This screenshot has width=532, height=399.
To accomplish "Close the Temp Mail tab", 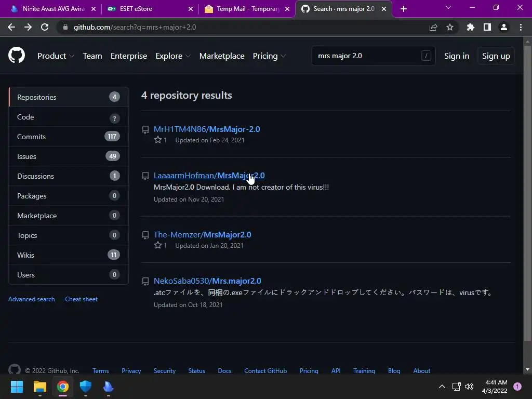I will click(287, 9).
